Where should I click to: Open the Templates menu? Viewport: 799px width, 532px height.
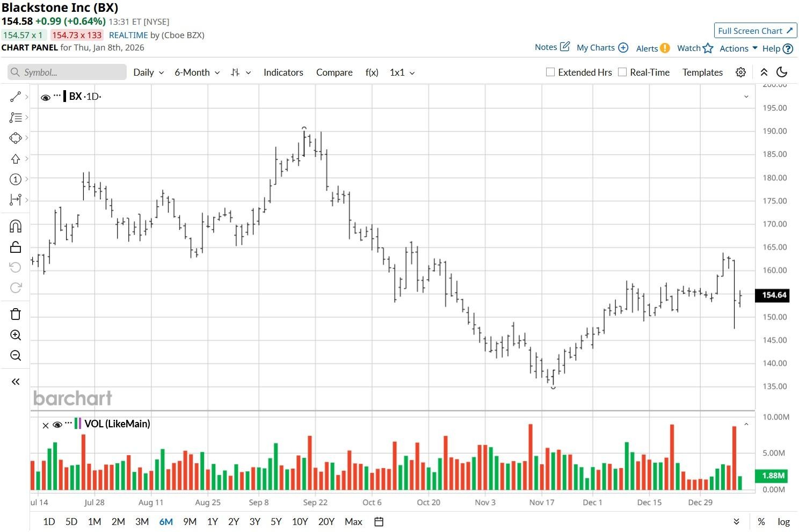point(703,72)
